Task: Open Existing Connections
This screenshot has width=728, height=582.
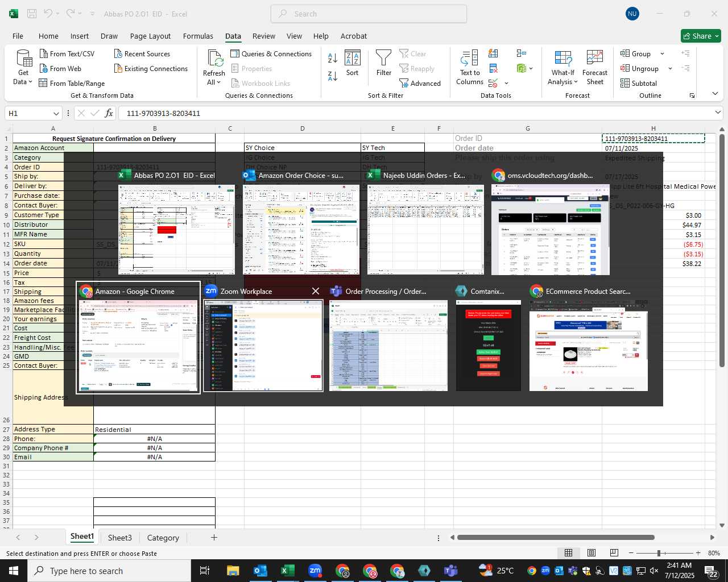Action: pos(151,68)
